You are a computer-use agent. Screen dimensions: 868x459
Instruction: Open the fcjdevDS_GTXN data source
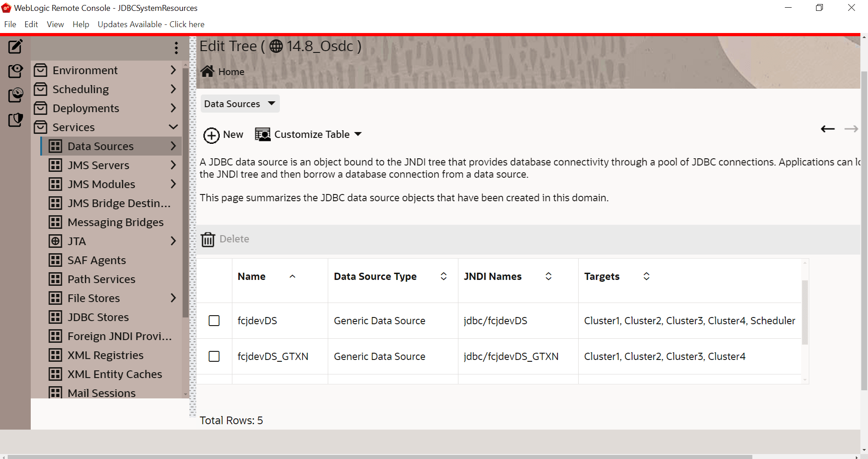click(273, 356)
